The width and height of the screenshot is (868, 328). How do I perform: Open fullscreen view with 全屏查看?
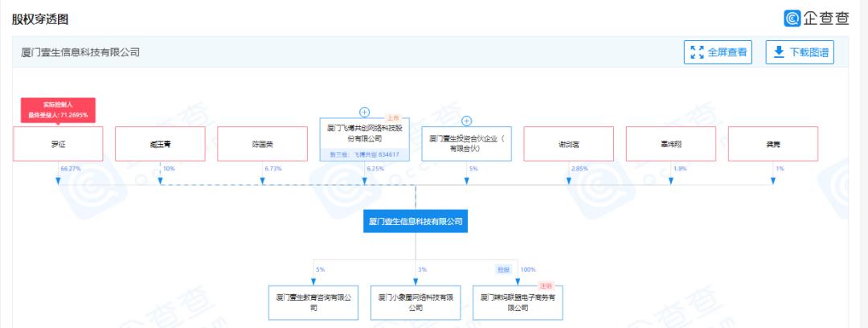point(718,52)
